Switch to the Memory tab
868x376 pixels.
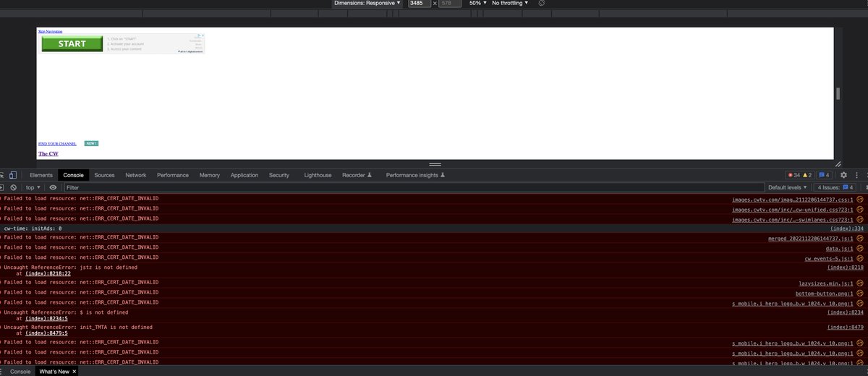[x=210, y=175]
